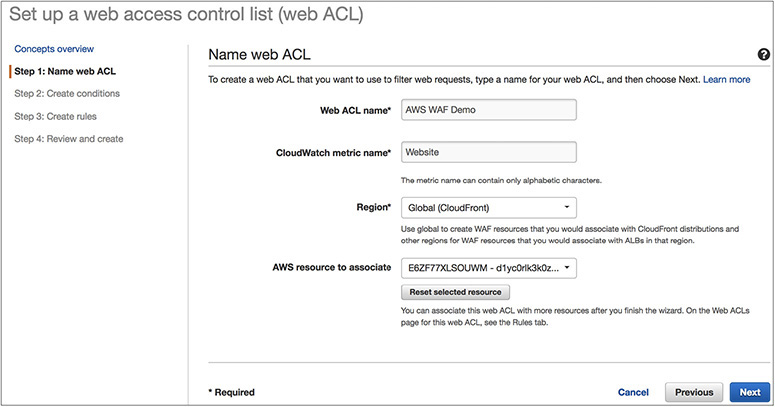Go to Step 2: Create conditions
Screen dimensions: 775x407
click(67, 94)
